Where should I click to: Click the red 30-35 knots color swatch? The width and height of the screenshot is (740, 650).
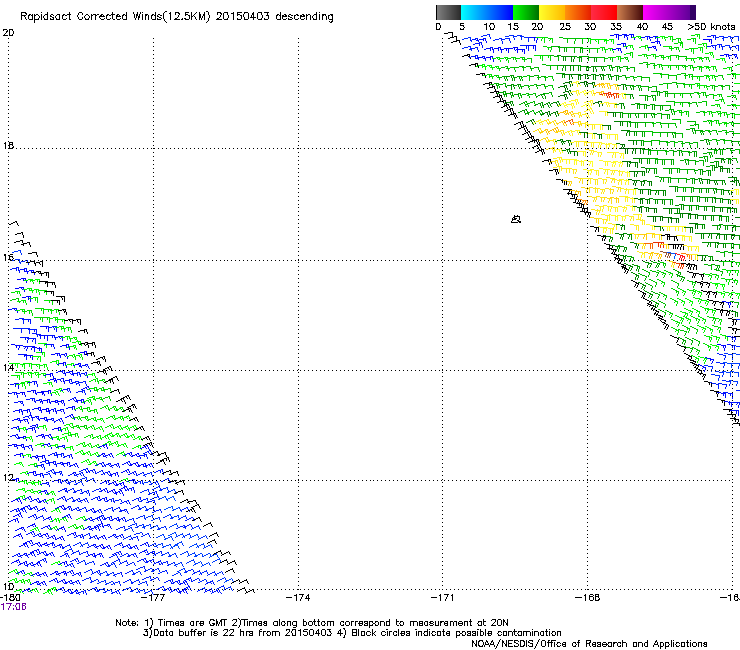tap(604, 12)
